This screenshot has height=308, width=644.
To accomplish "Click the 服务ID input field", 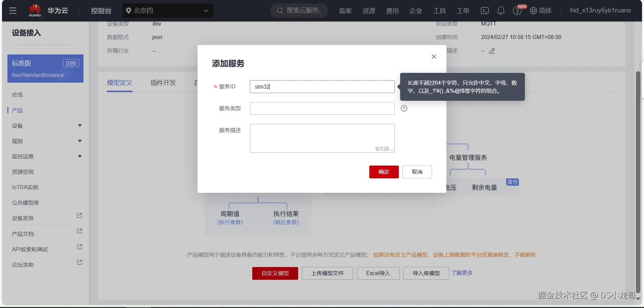I will pos(322,87).
